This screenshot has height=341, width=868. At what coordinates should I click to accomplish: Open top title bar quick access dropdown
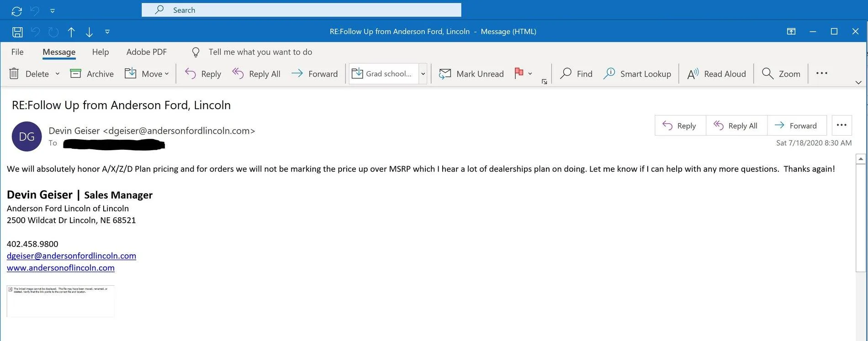[53, 10]
